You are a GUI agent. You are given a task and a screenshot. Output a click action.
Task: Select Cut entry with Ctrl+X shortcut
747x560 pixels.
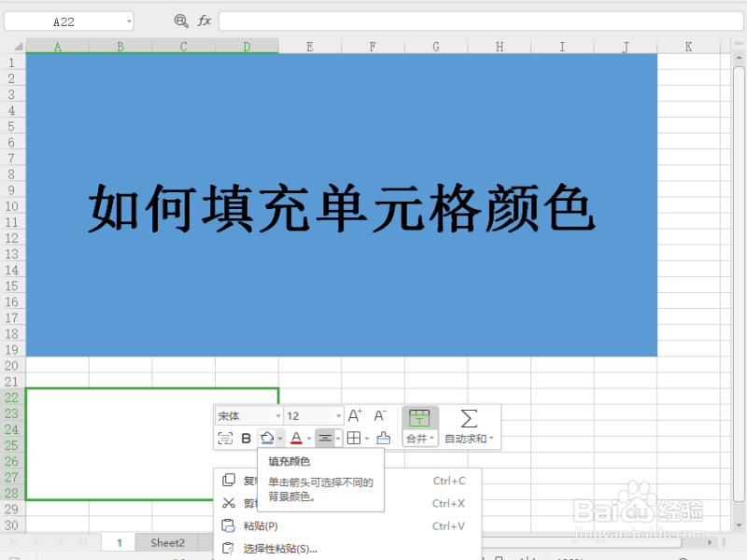tap(347, 503)
